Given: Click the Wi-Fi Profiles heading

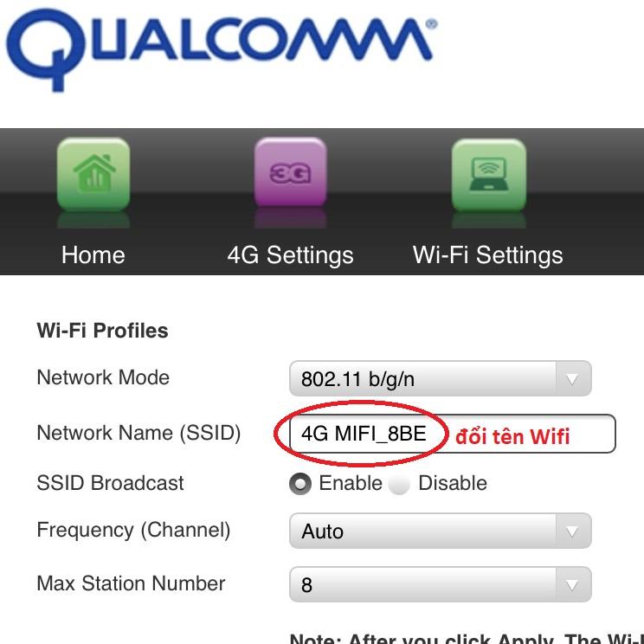Looking at the screenshot, I should point(103,331).
